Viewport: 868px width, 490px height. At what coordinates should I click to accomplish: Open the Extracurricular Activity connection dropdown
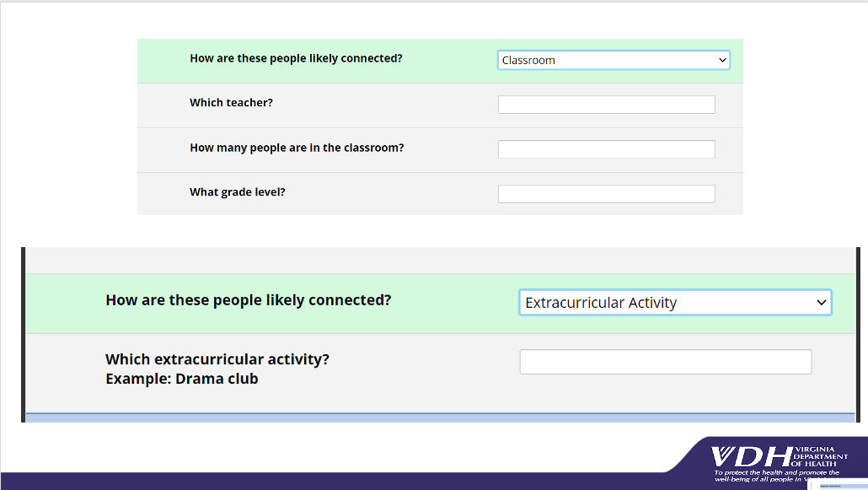675,303
